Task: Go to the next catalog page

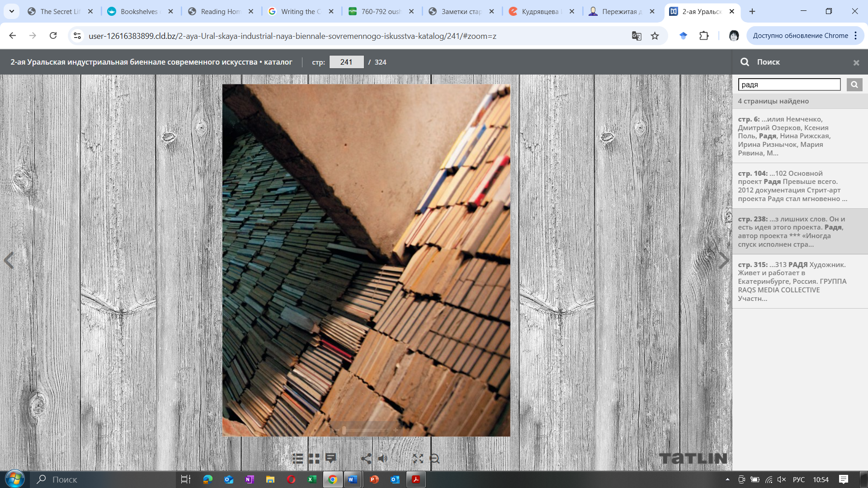Action: [723, 260]
